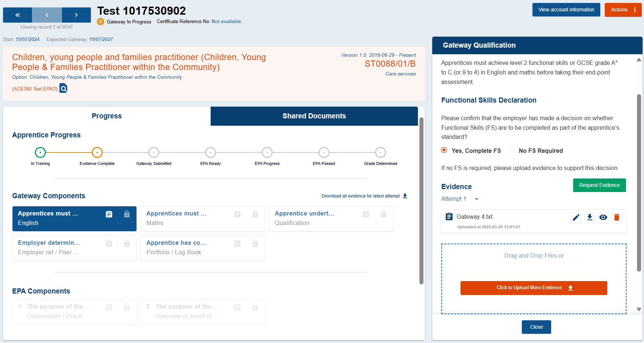Preview Gateway 4.txt with the eye icon
644x343 pixels.
[x=603, y=218]
